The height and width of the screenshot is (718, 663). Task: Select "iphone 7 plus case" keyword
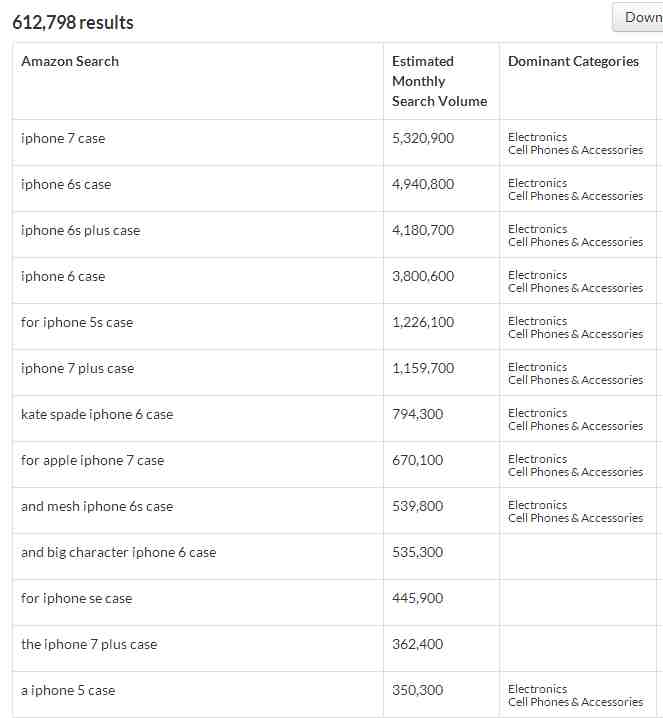[78, 368]
